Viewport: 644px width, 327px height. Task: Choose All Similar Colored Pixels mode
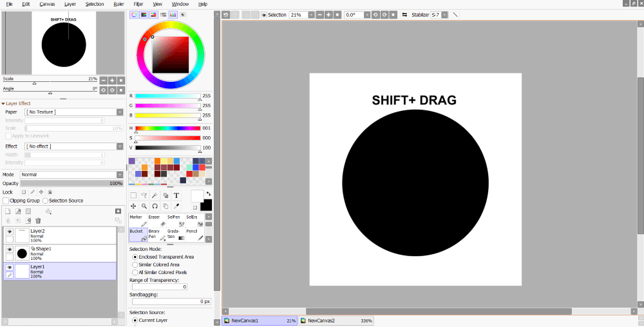[x=135, y=272]
